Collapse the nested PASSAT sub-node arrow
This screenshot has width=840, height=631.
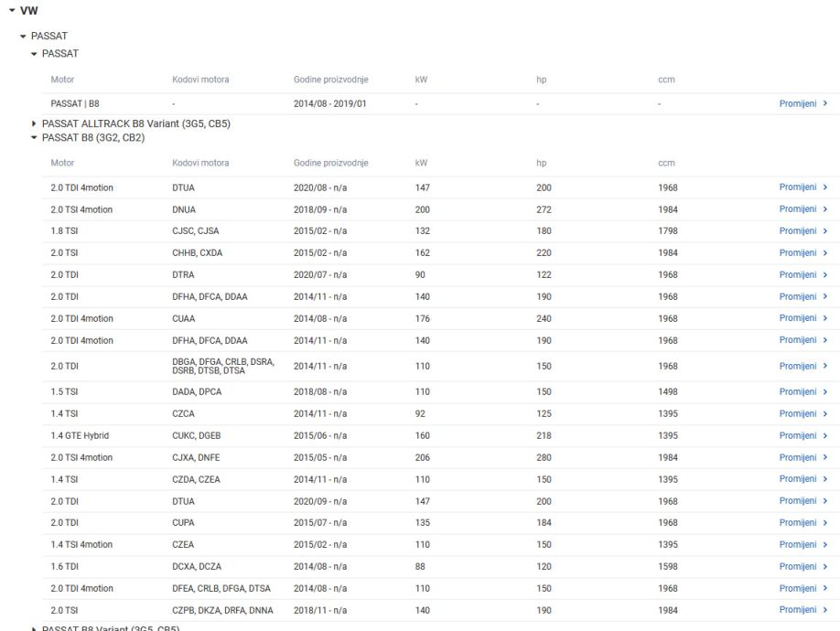point(34,54)
